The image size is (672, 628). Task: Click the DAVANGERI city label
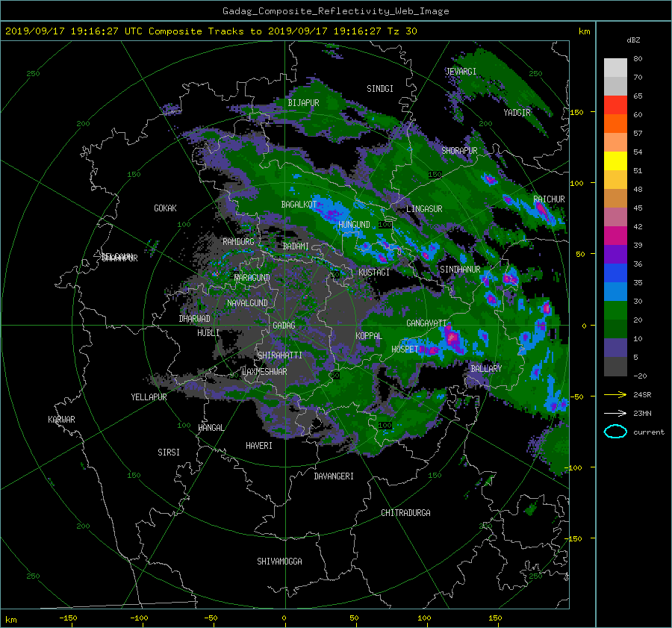[x=334, y=476]
